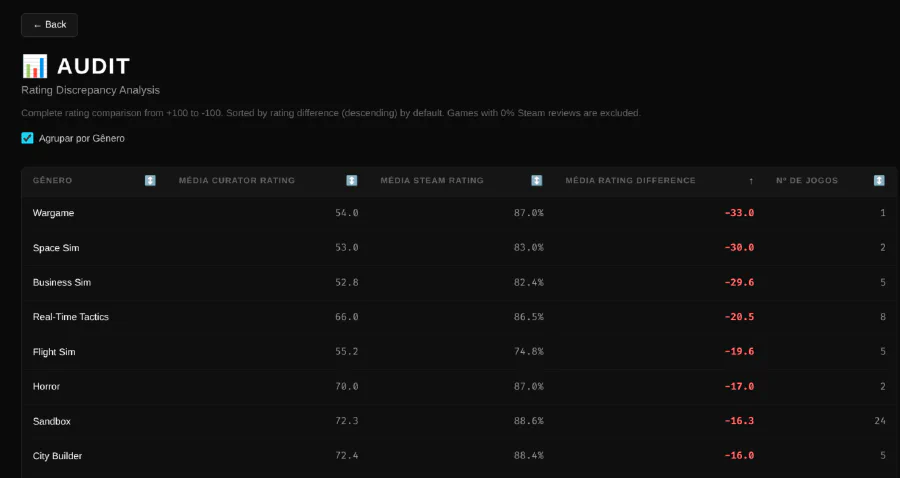Screen dimensions: 900x478
Task: Open the Flight Sim genre row
Action: tap(54, 352)
